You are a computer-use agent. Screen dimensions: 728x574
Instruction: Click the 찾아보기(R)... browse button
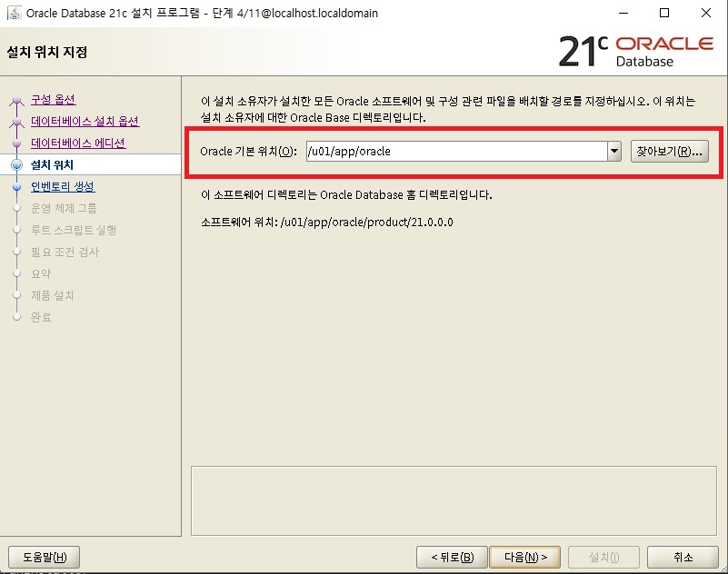point(670,152)
